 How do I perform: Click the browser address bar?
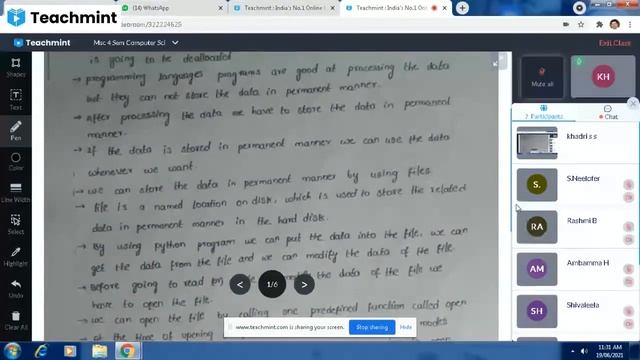pos(339,24)
